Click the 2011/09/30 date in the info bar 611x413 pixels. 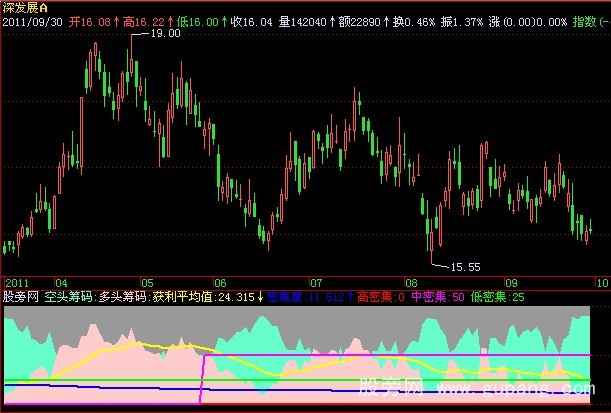(x=33, y=20)
